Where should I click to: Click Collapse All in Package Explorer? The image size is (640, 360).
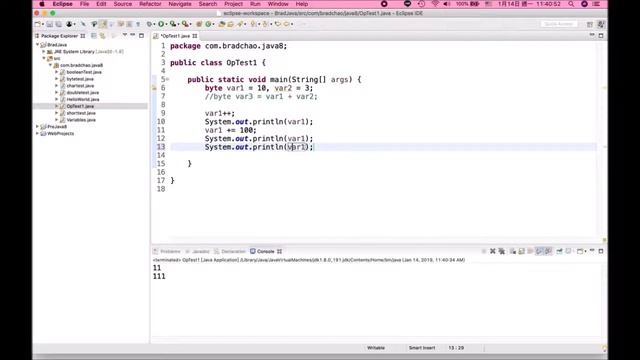[94, 36]
